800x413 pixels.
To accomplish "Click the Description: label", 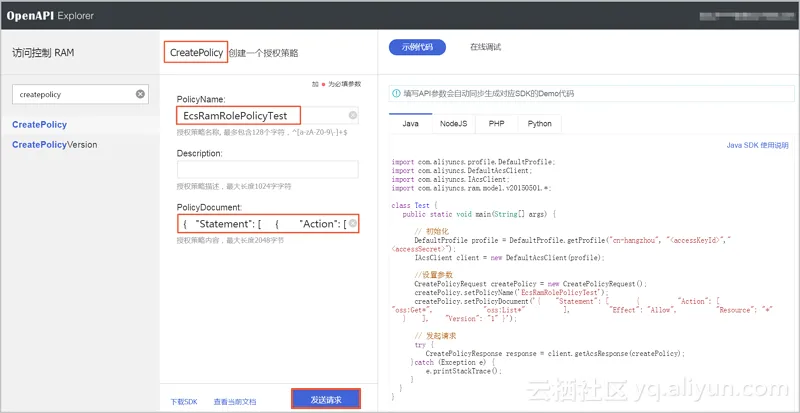I will pyautogui.click(x=199, y=153).
